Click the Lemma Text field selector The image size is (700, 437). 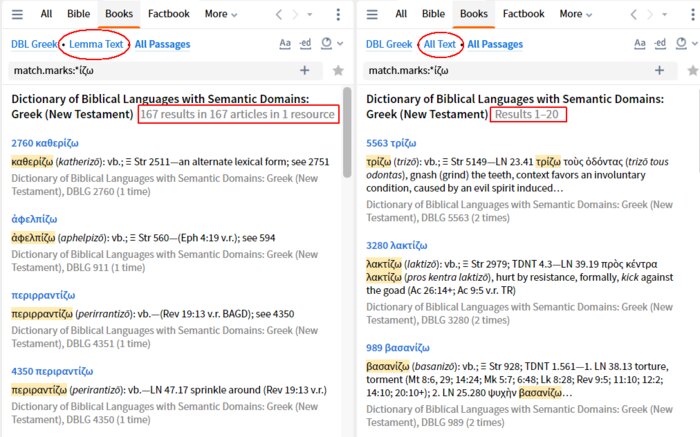[96, 44]
